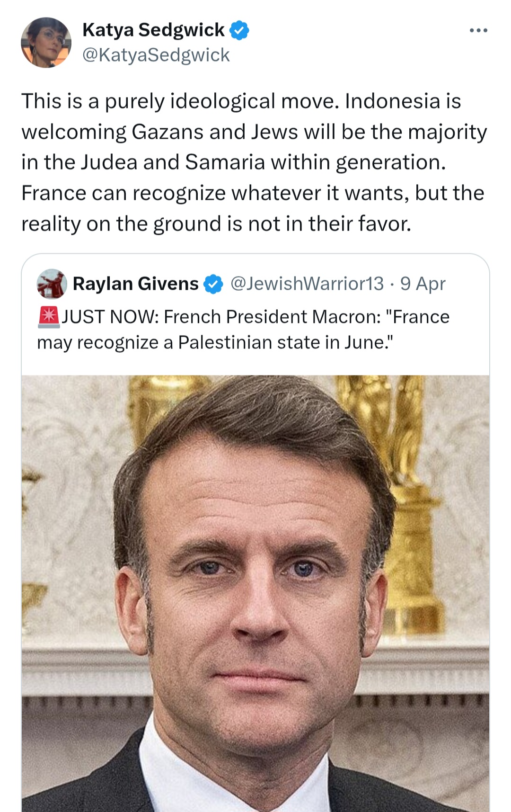Image resolution: width=511 pixels, height=812 pixels.
Task: Open the @JewishWarrior13 handle
Action: (x=307, y=284)
